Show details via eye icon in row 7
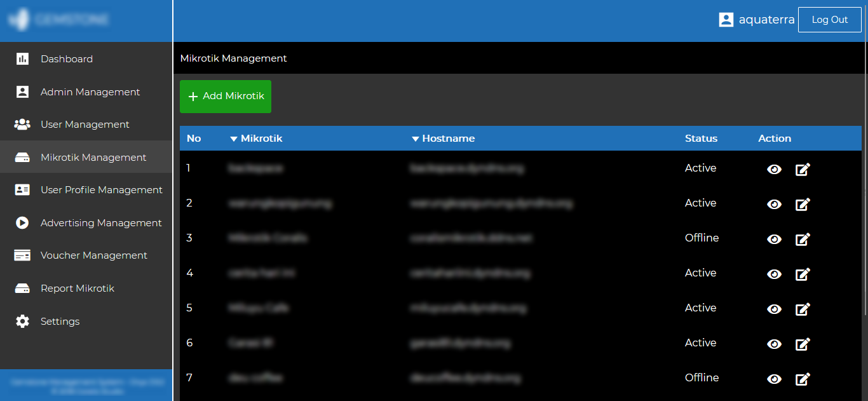 pos(774,379)
